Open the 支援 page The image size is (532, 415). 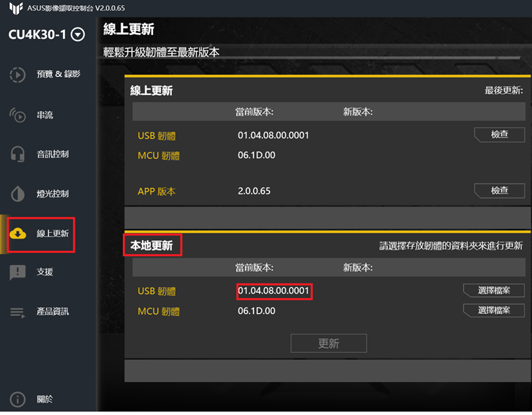coord(45,272)
